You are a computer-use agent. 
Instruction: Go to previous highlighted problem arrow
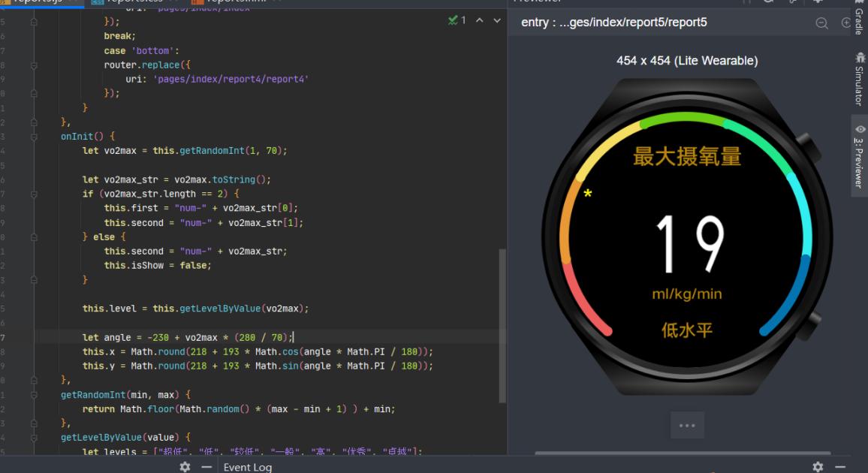coord(480,21)
